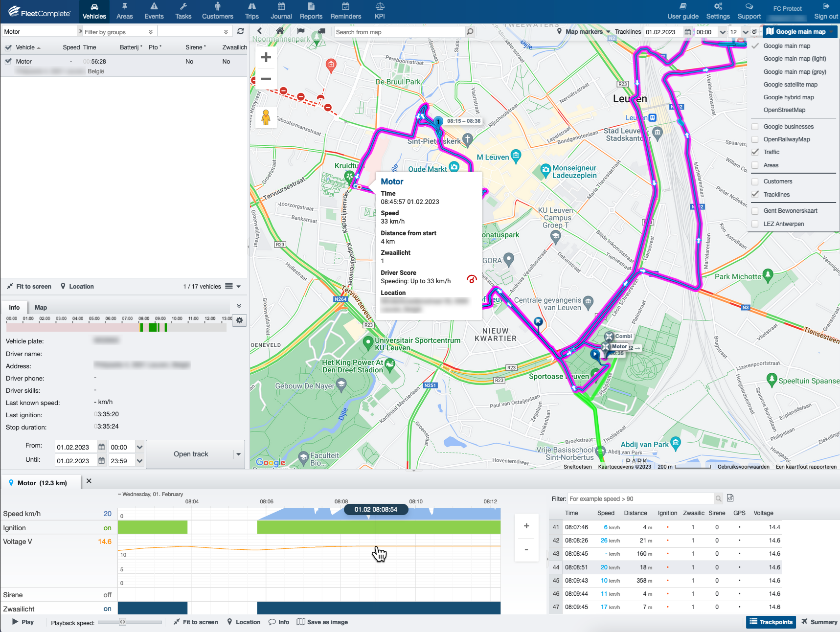Image resolution: width=840 pixels, height=632 pixels.
Task: Uncheck the Motor vehicle checkbox
Action: point(8,61)
